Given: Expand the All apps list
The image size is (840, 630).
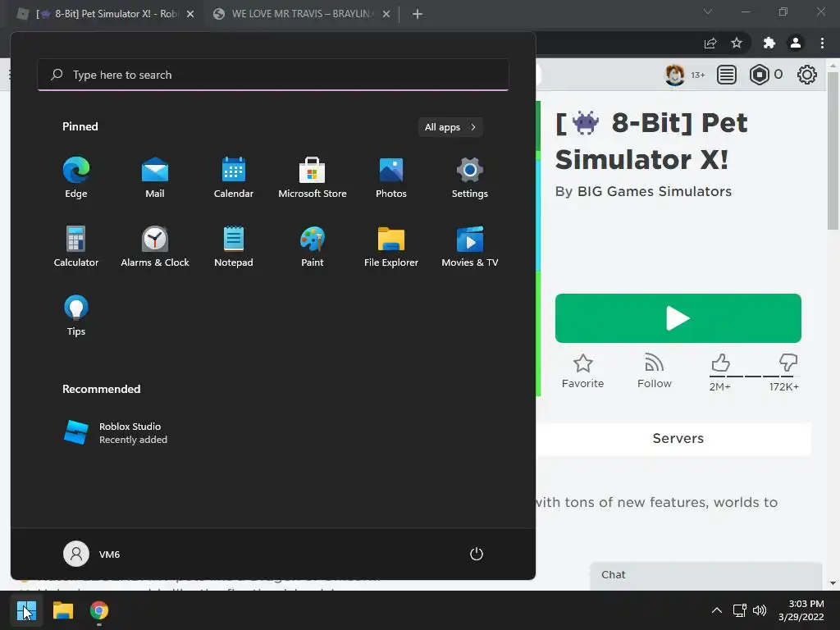Looking at the screenshot, I should pos(450,127).
